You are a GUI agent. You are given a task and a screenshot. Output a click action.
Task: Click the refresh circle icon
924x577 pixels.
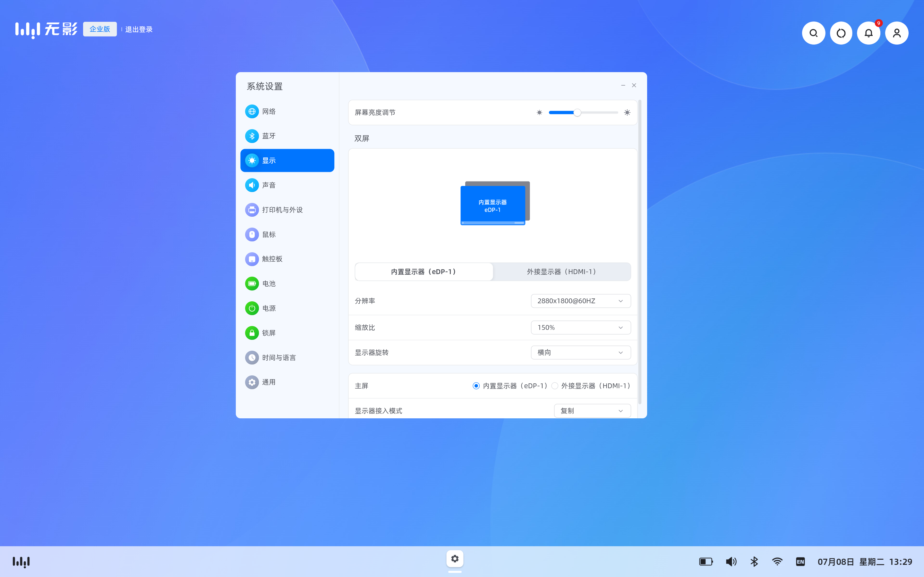pos(841,33)
